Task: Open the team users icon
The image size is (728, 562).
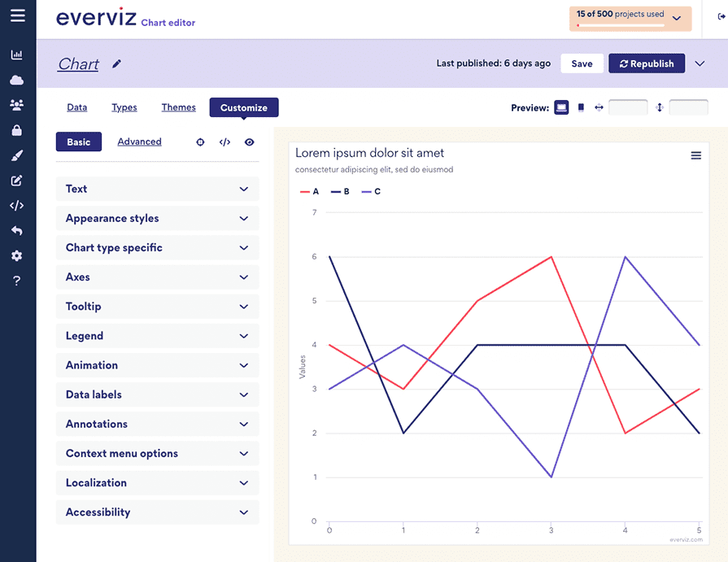Action: [17, 105]
